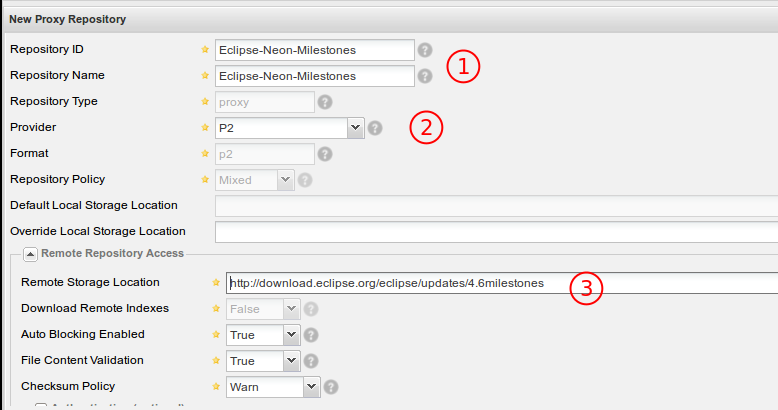The width and height of the screenshot is (778, 410).
Task: Open help icon beside Repository Policy
Action: 305,180
